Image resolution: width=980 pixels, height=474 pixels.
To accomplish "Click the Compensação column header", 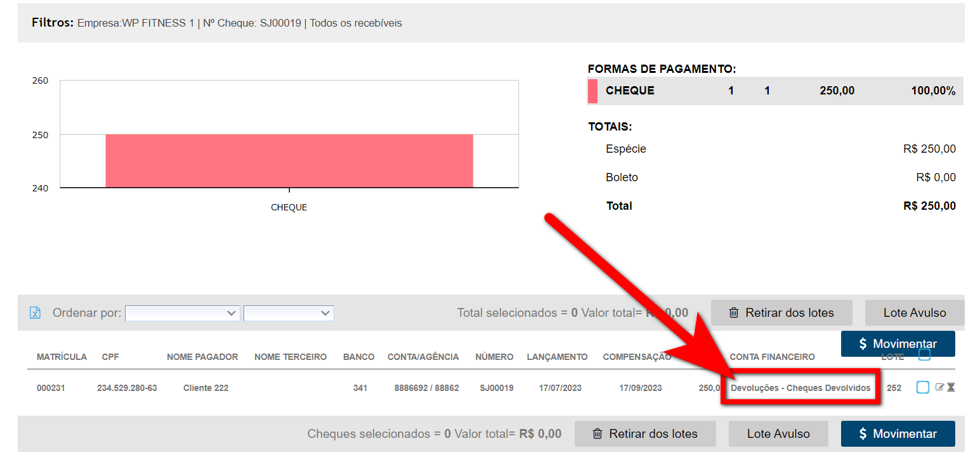I will point(636,357).
